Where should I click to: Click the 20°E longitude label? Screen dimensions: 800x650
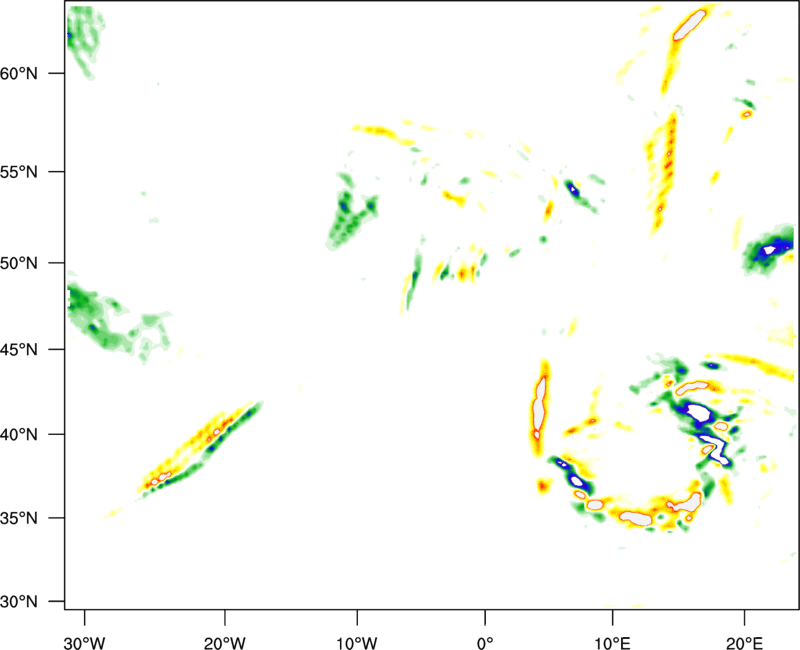tap(744, 643)
